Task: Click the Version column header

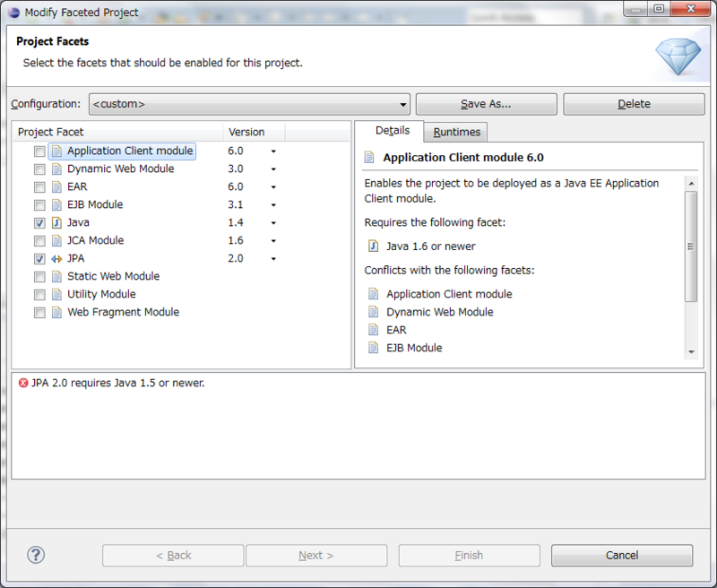Action: point(254,132)
